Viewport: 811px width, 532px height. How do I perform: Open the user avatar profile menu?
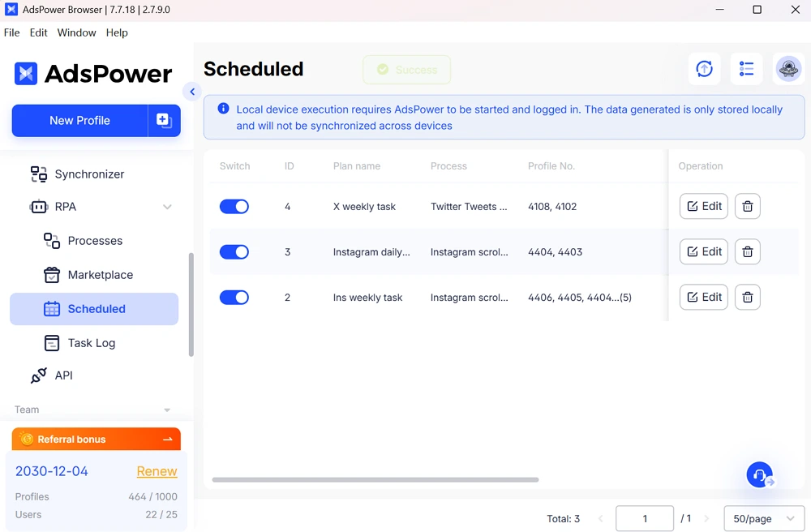(x=788, y=70)
